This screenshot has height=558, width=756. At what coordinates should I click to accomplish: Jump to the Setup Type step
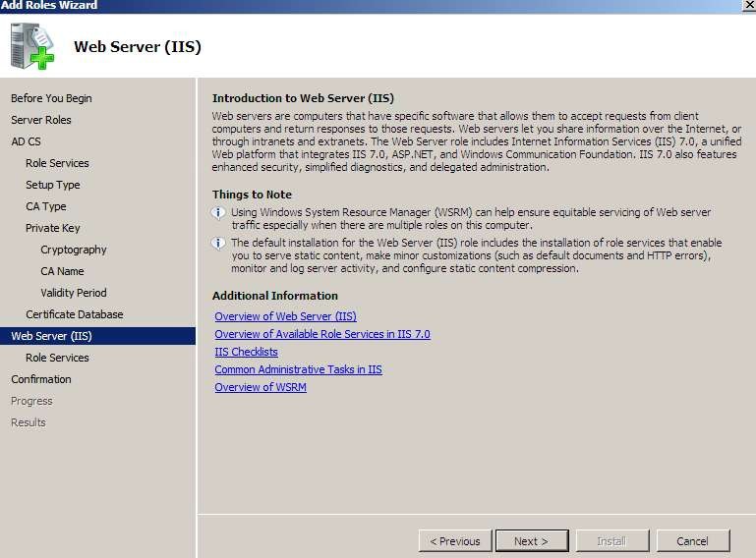(x=53, y=185)
